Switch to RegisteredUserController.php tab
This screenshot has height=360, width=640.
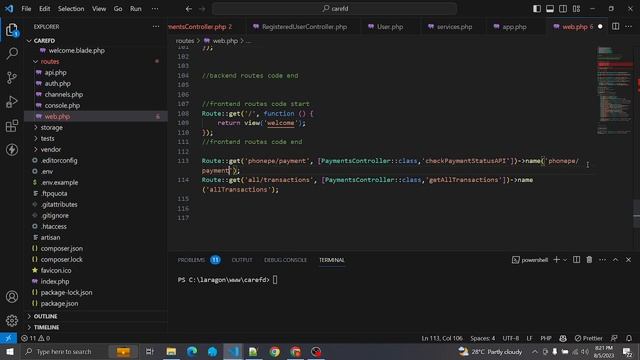304,27
